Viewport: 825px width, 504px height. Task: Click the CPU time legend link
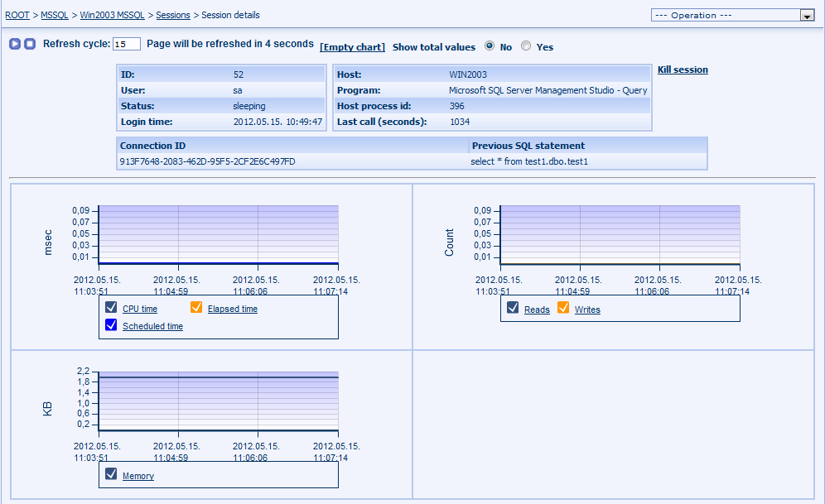(x=140, y=309)
